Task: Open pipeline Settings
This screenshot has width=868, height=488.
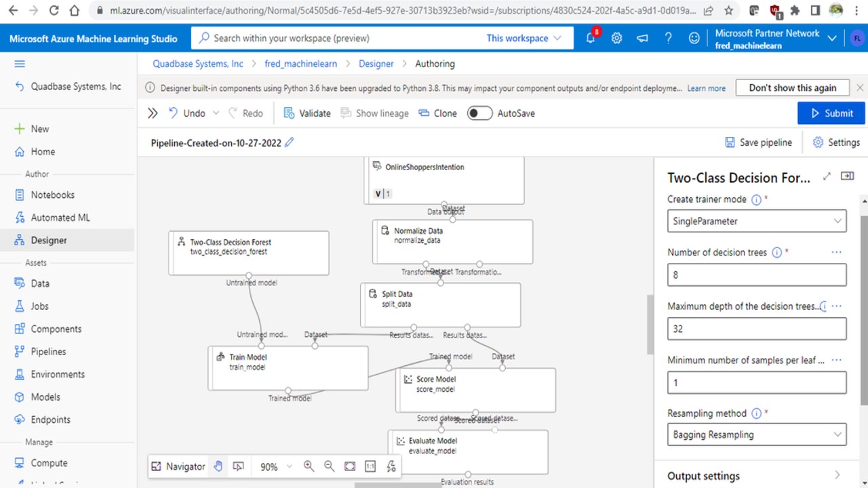Action: click(836, 142)
